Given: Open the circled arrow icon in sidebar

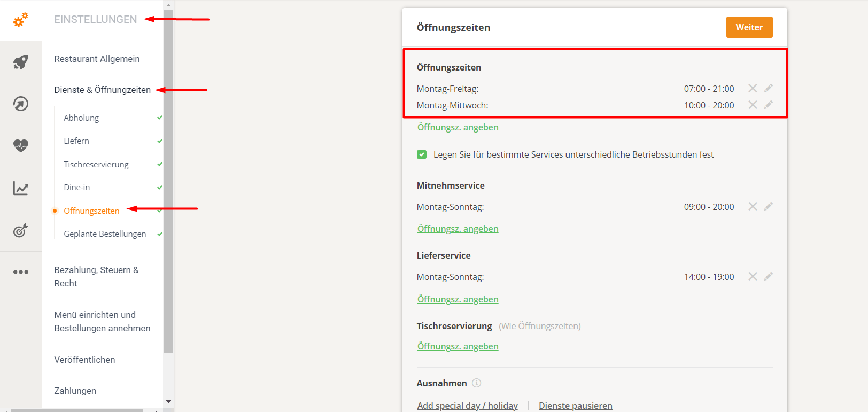Looking at the screenshot, I should tap(21, 104).
